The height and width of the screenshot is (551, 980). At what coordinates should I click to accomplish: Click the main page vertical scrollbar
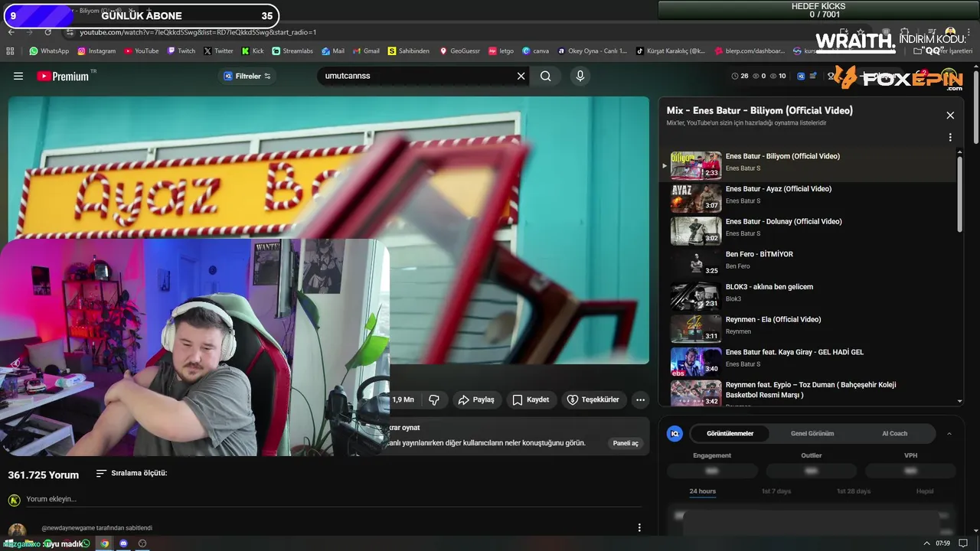tap(976, 107)
